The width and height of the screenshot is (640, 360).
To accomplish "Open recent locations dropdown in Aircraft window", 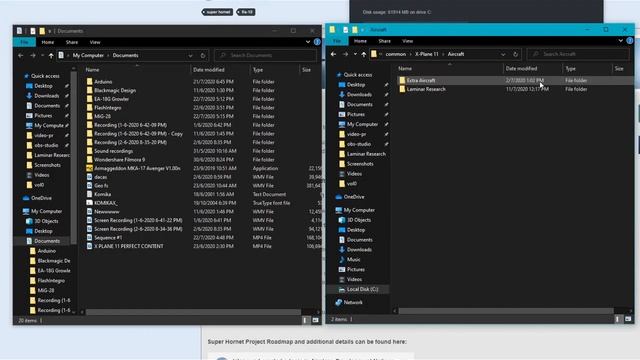I will (x=355, y=54).
